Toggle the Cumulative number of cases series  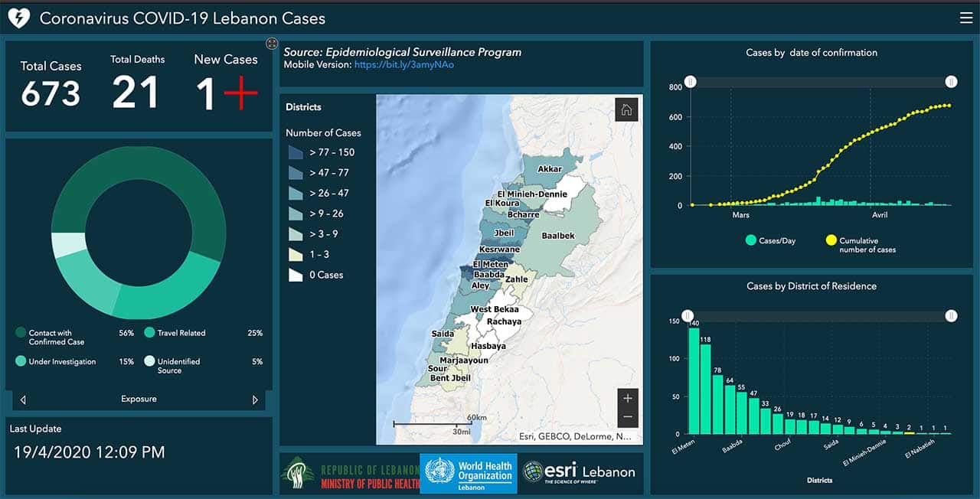coord(859,245)
